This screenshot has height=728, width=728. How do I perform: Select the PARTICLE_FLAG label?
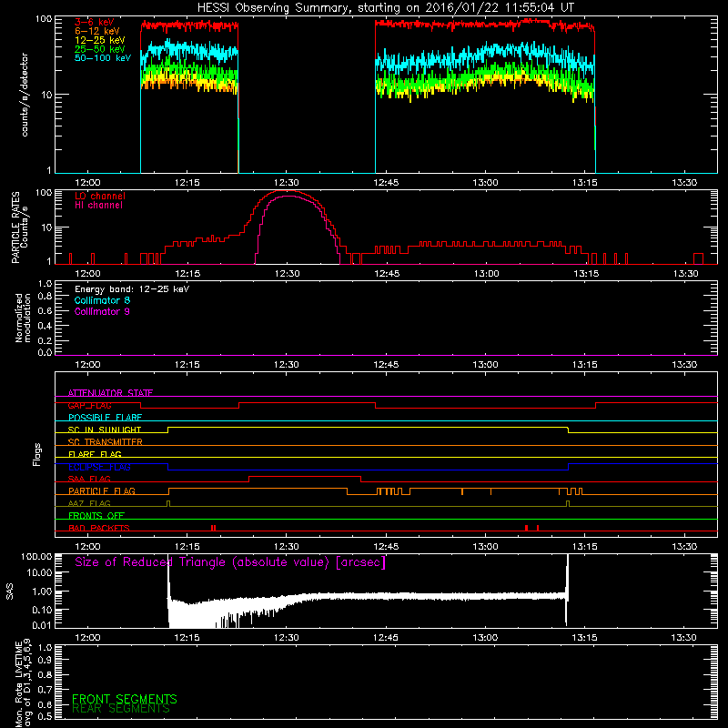[x=102, y=491]
